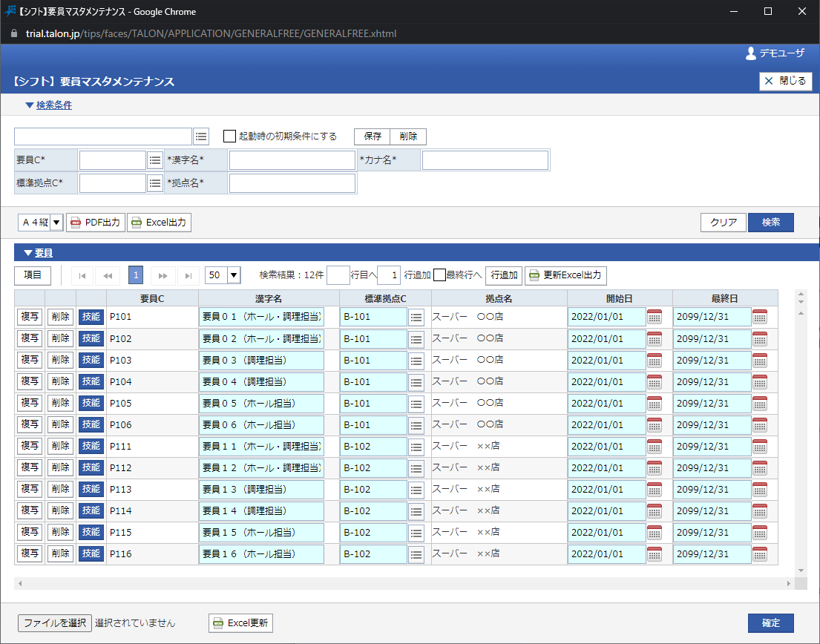This screenshot has width=820, height=644.
Task: Open the A4縦 paper size dropdown
Action: click(x=56, y=223)
